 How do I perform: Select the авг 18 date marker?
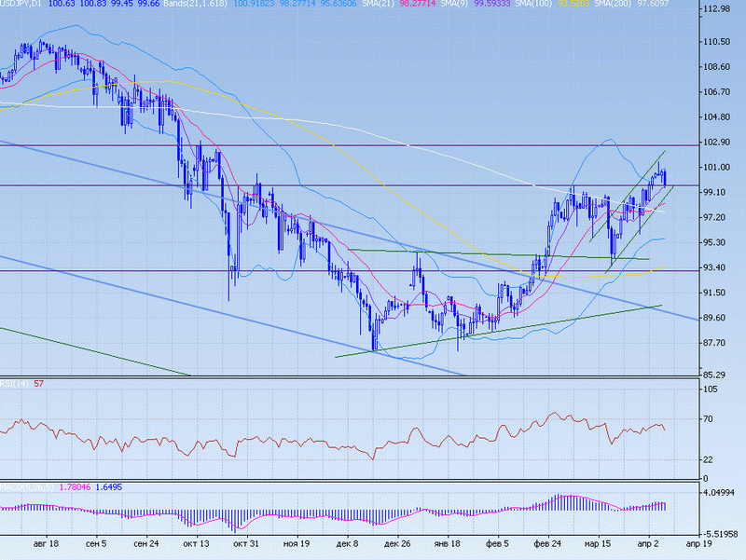pyautogui.click(x=46, y=542)
